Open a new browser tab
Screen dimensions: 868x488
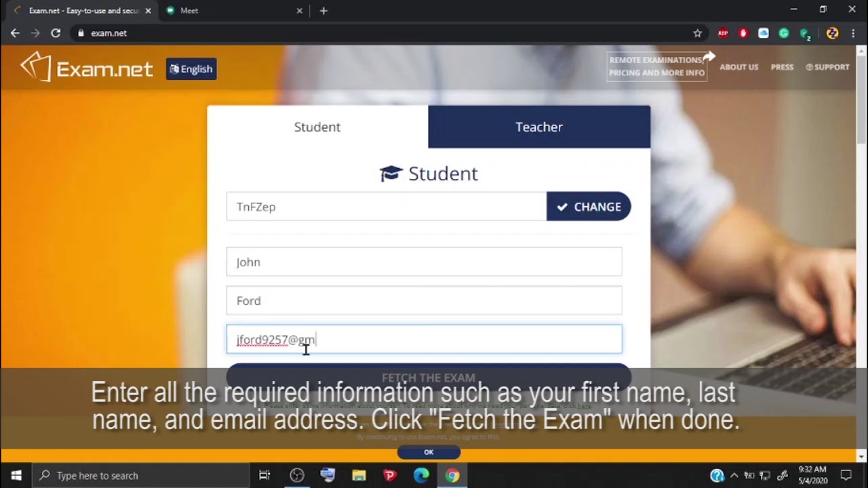click(323, 11)
